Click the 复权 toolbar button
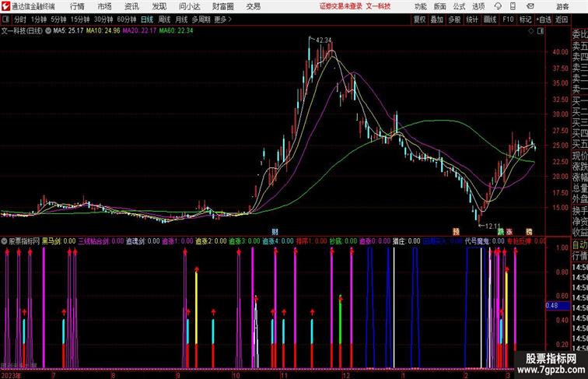Viewport: 588px width, 379px height. (x=419, y=19)
